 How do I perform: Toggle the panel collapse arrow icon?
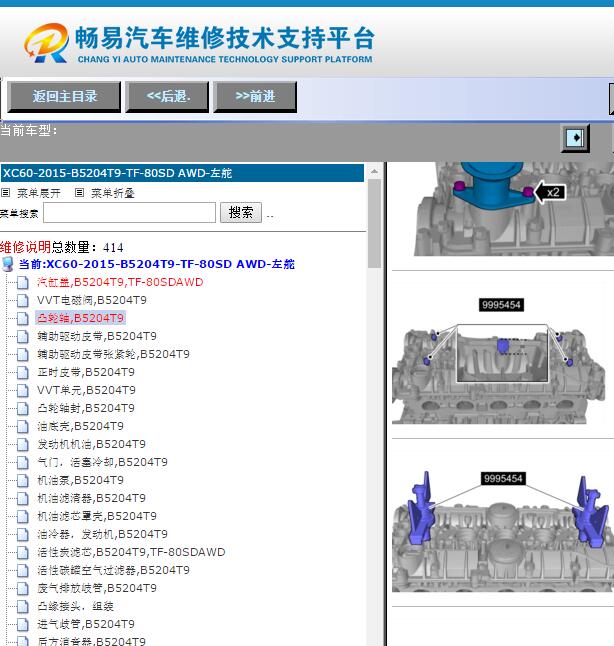pyautogui.click(x=575, y=138)
